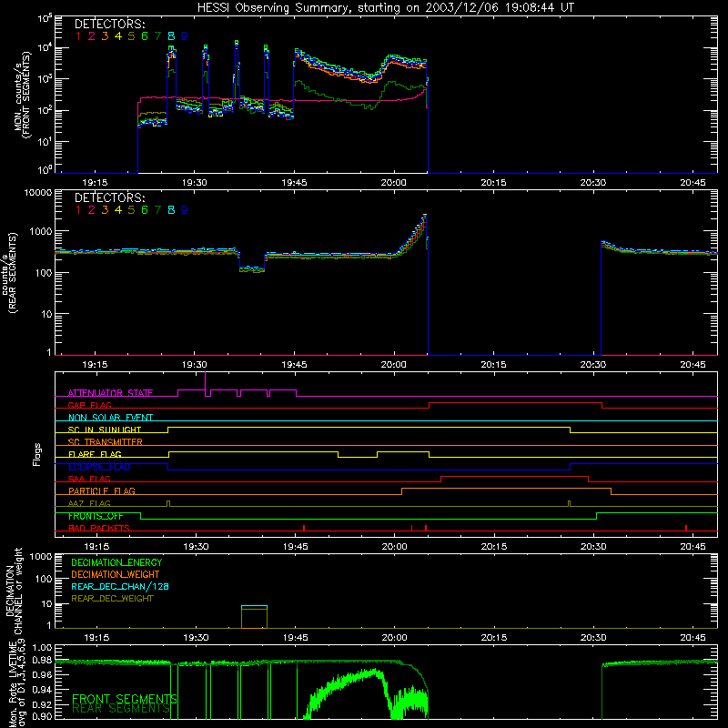Click 19:45 tick under the decimation plot
The width and height of the screenshot is (728, 728).
tap(295, 638)
